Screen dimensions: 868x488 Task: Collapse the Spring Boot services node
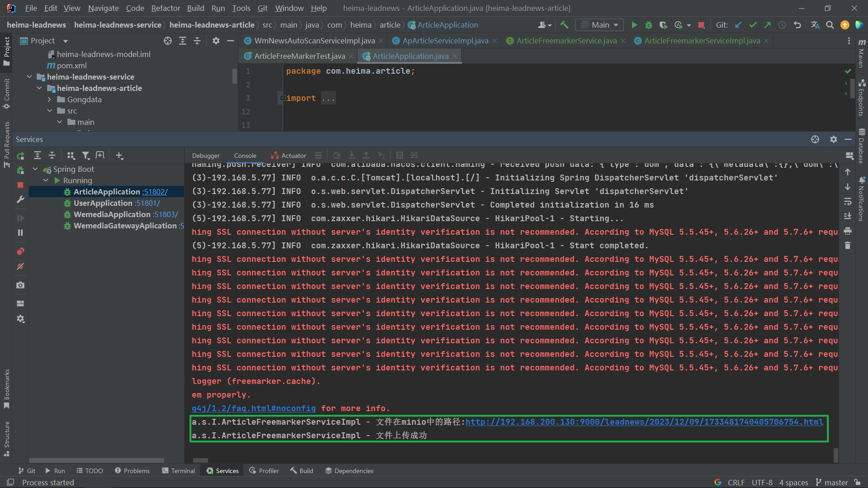pyautogui.click(x=36, y=169)
